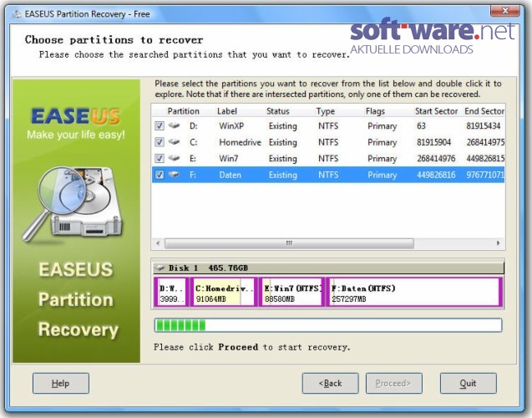Click Existing status in the WinXP row

pyautogui.click(x=282, y=126)
